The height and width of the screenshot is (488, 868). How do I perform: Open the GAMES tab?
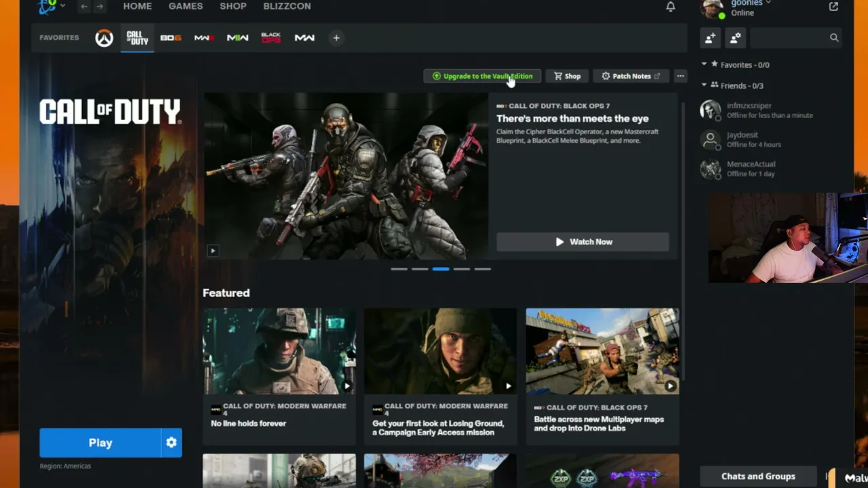(x=186, y=6)
